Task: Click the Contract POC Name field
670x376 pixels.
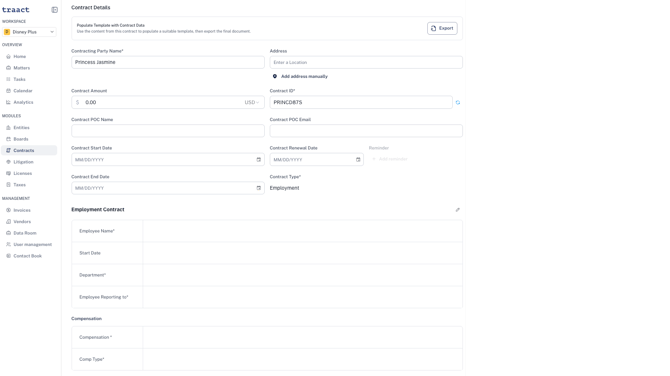Action: click(168, 131)
